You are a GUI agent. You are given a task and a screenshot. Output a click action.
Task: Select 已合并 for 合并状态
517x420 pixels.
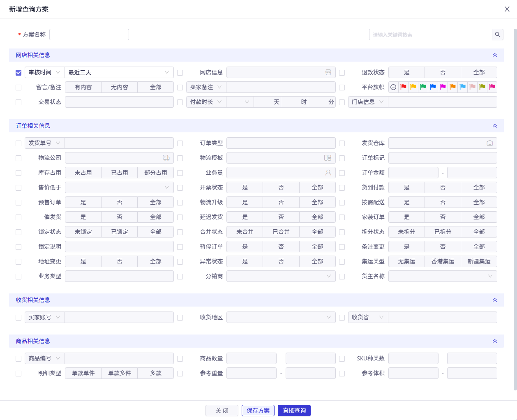(281, 232)
